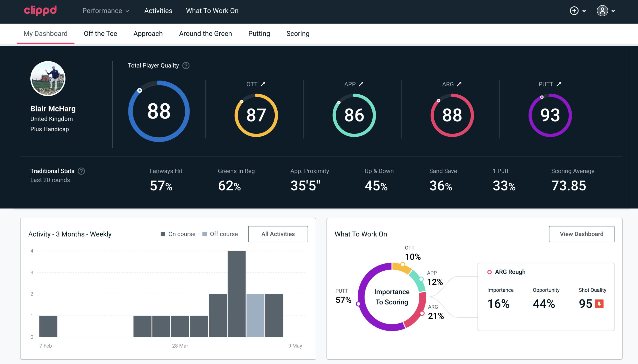Select the Scoring tab
The image size is (638, 364).
tap(298, 33)
